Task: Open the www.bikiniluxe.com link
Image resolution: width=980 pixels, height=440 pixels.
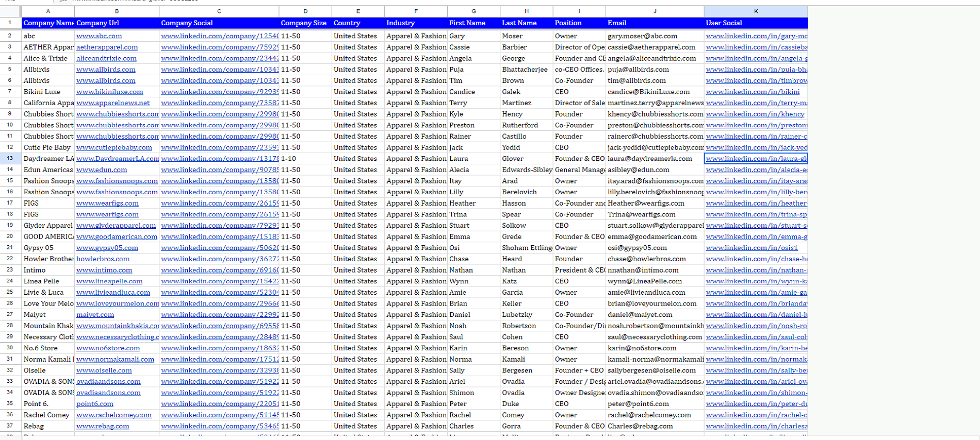Action: point(110,92)
